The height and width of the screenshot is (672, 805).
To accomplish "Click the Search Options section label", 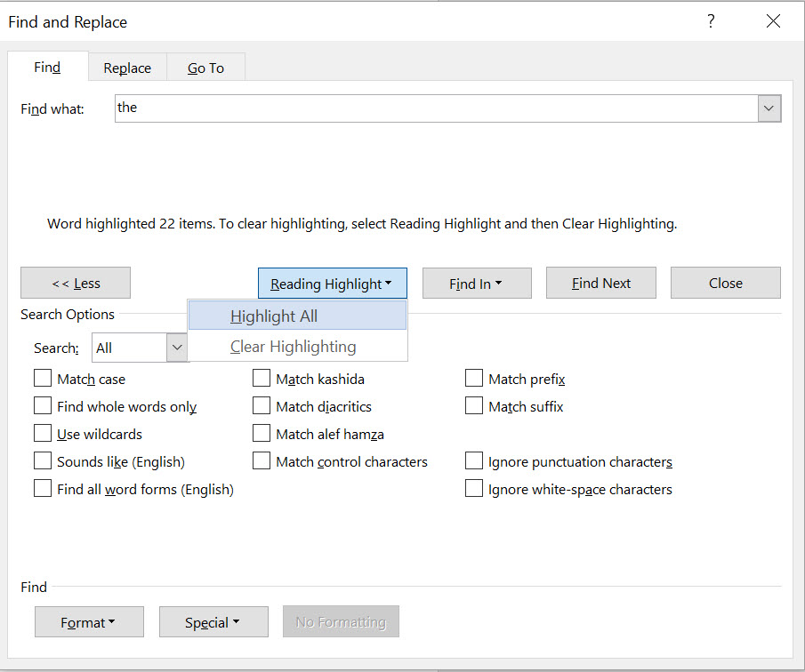I will [68, 314].
